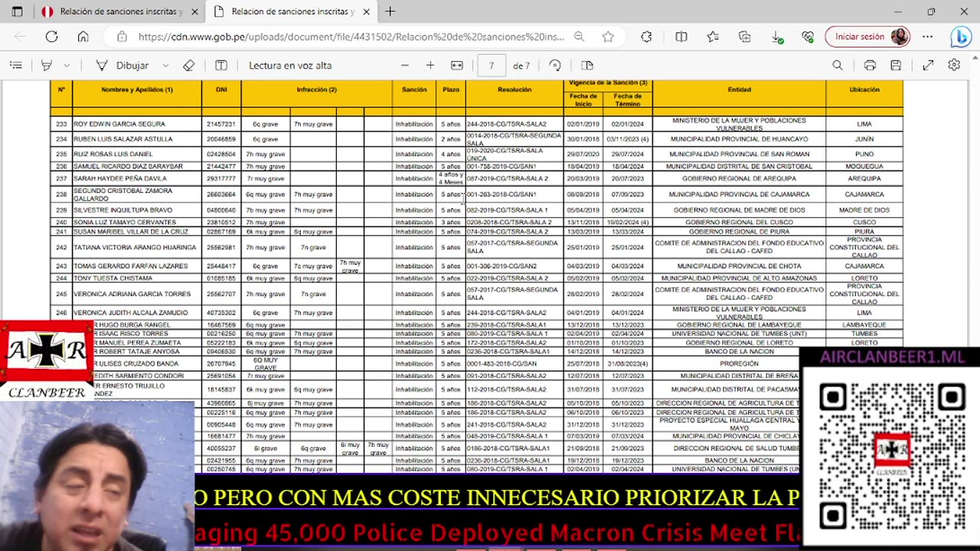Enter PDF full screen mode
Viewport: 980px width, 551px height.
click(928, 66)
